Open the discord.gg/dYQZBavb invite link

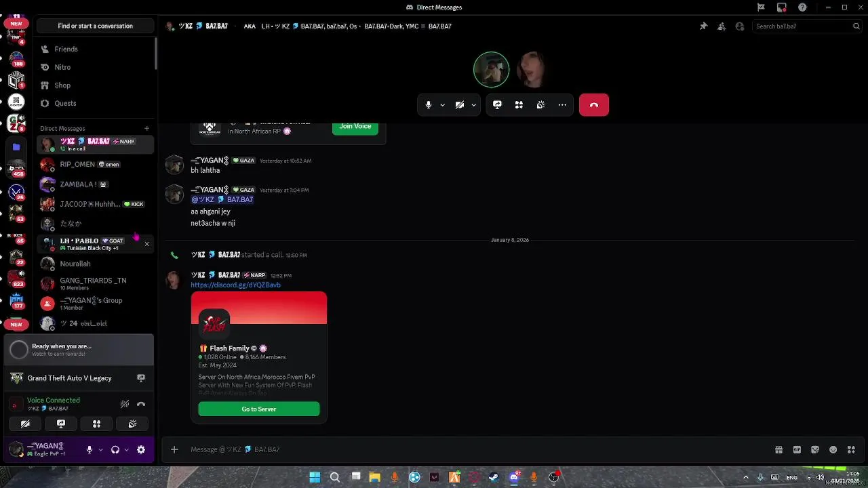pos(235,285)
